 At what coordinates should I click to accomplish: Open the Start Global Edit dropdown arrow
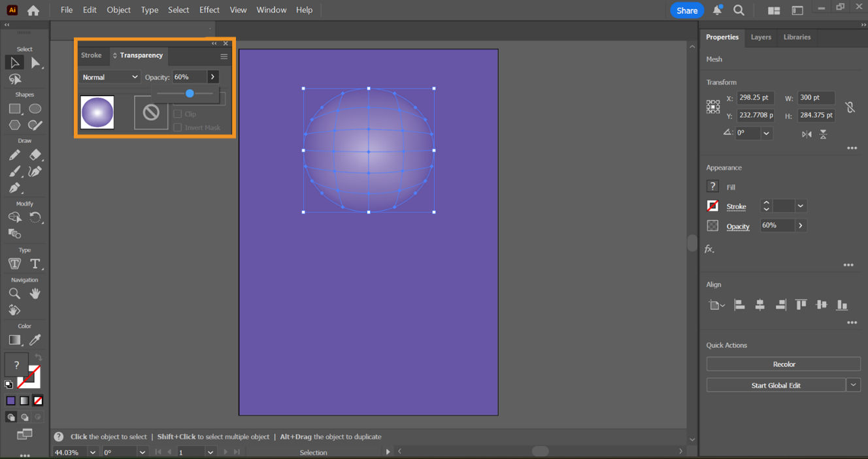click(x=854, y=385)
